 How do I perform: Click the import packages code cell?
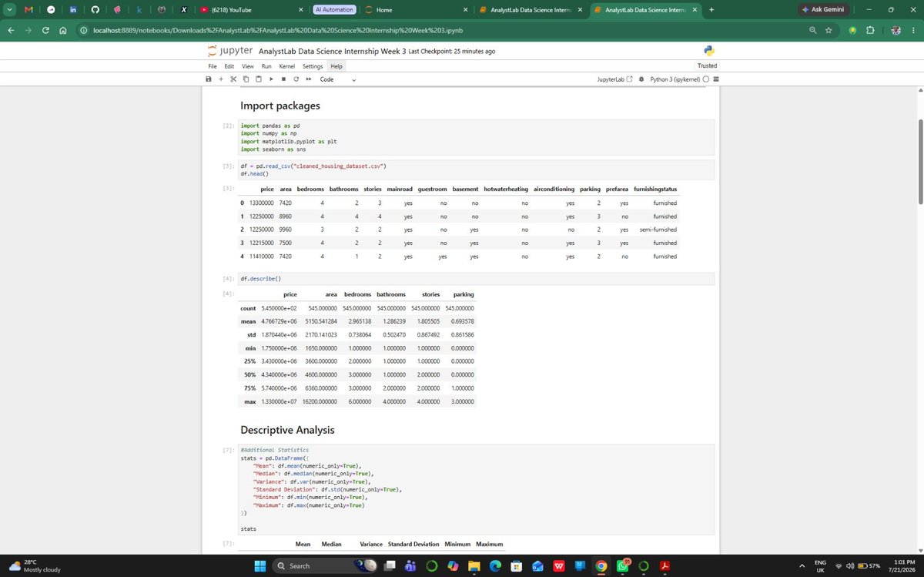point(476,137)
